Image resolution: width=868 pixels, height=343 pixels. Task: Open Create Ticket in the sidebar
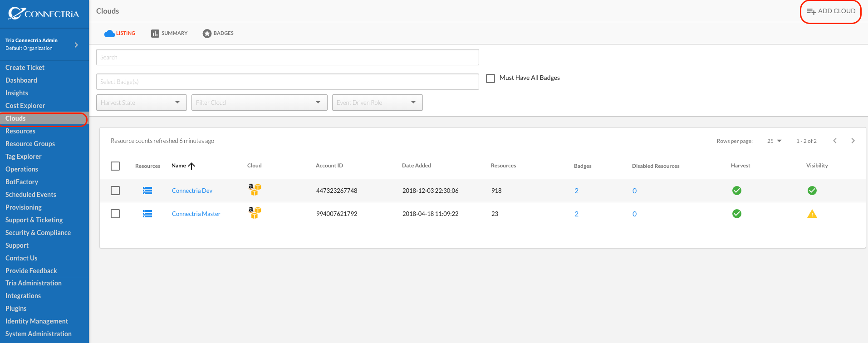[25, 68]
